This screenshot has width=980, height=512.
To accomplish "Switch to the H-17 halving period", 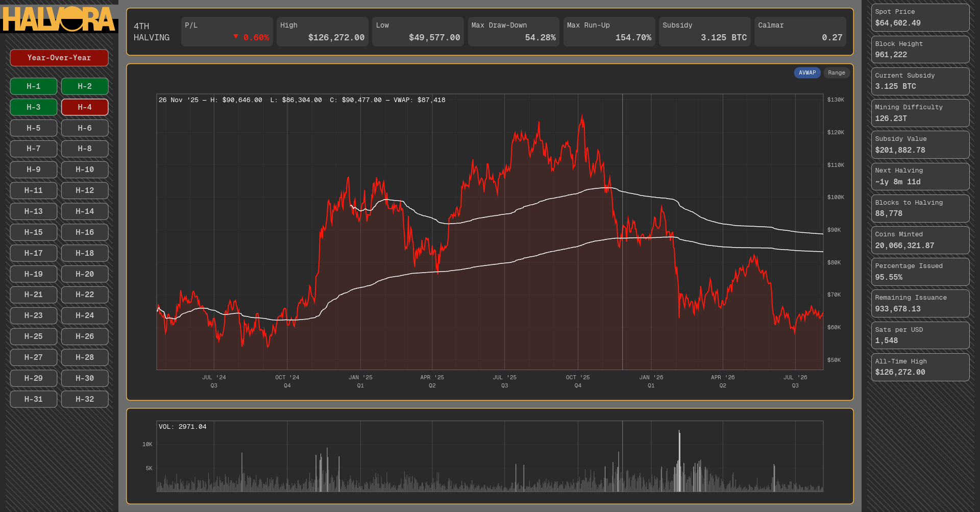I will [34, 253].
